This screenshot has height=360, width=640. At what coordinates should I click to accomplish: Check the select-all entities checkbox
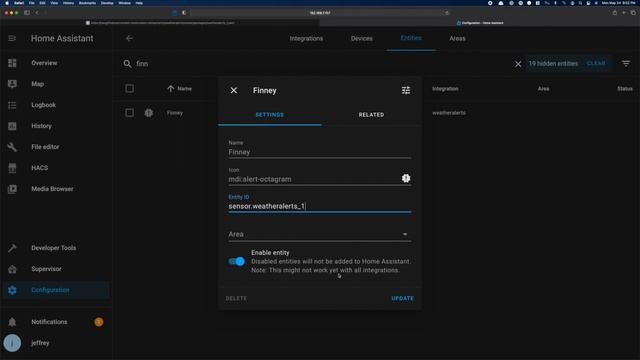[x=129, y=89]
